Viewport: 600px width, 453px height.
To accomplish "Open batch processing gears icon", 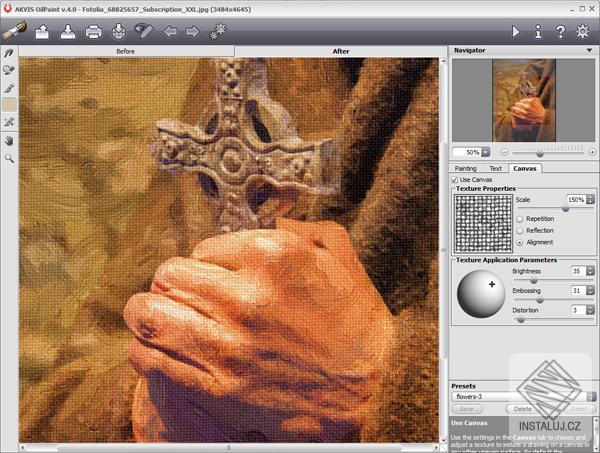I will [x=218, y=31].
